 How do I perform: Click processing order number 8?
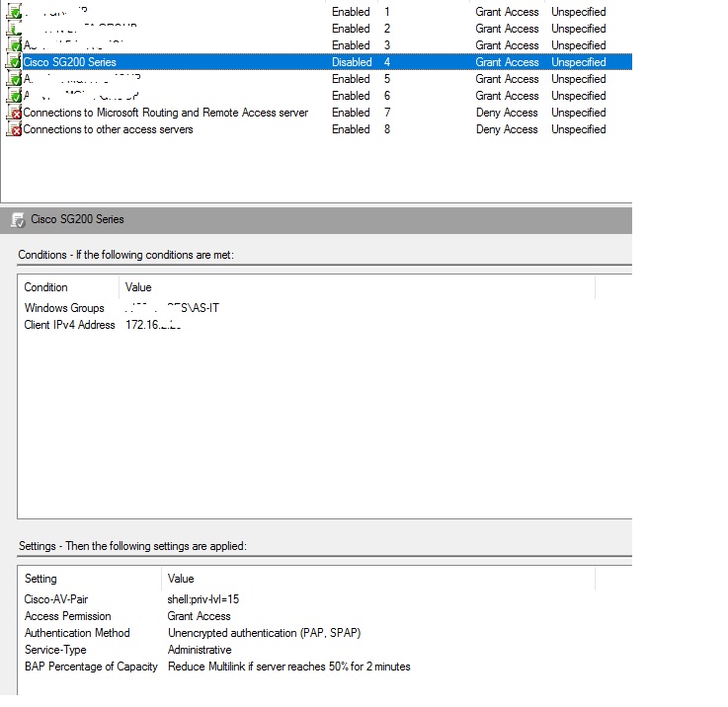(387, 129)
